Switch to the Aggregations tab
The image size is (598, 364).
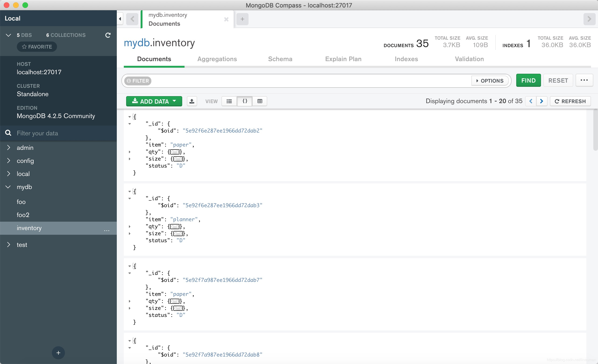pyautogui.click(x=217, y=59)
